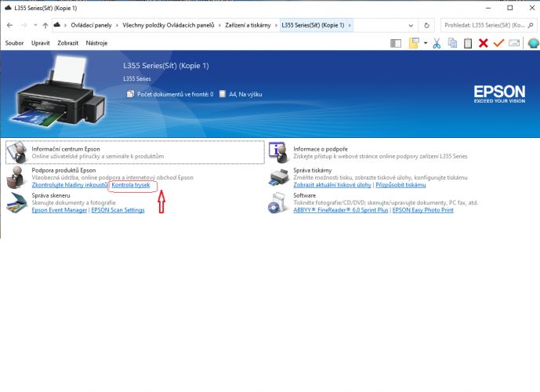Expand chevron after L355 Series(Síť) (Kopie 1) breadcrumb
This screenshot has width=540, height=392.
coord(350,25)
